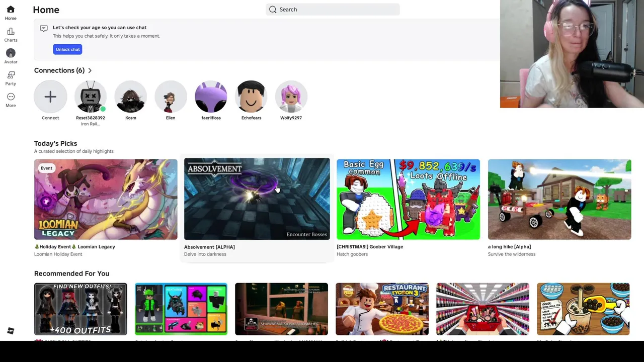Click the Kosm name label
Screen dimensions: 644x362
point(131,118)
